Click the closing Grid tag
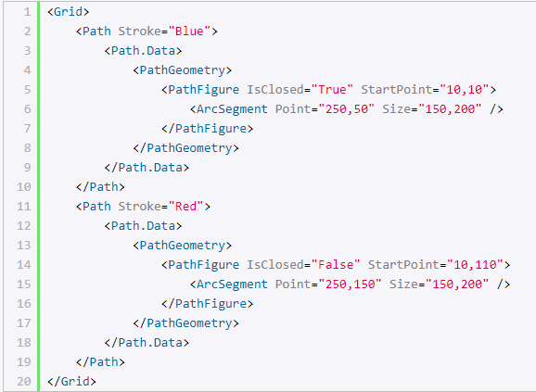This screenshot has width=536, height=392. point(71,382)
